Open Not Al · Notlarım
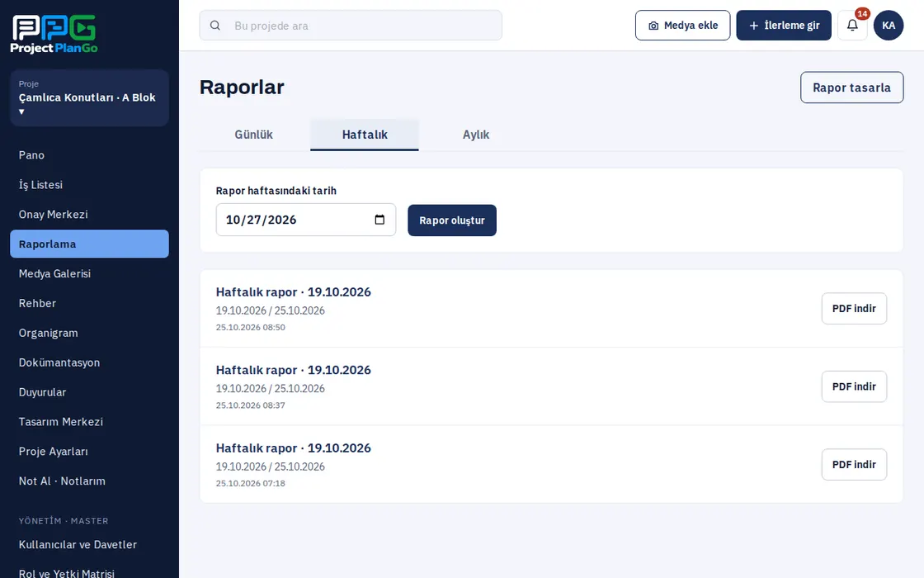 pos(90,481)
